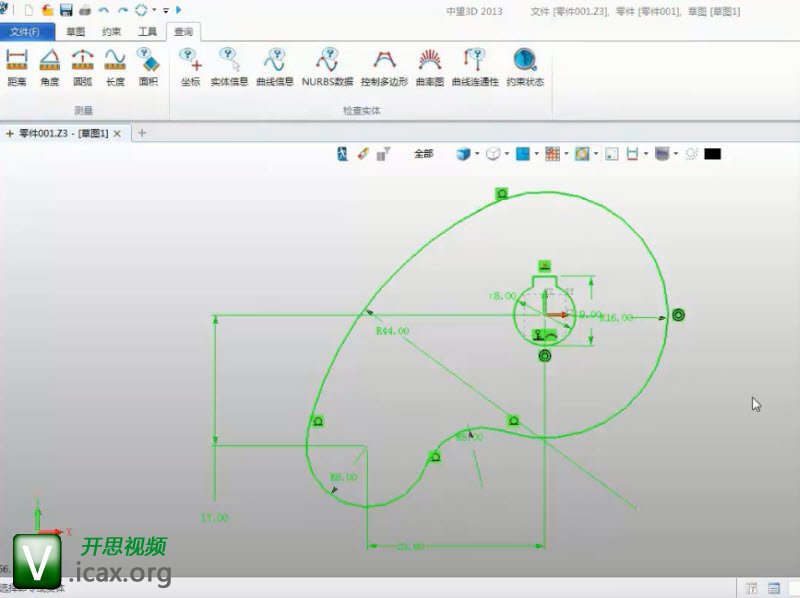Expand dropdown arrow beside view layout icon
This screenshot has height=598, width=800.
536,154
